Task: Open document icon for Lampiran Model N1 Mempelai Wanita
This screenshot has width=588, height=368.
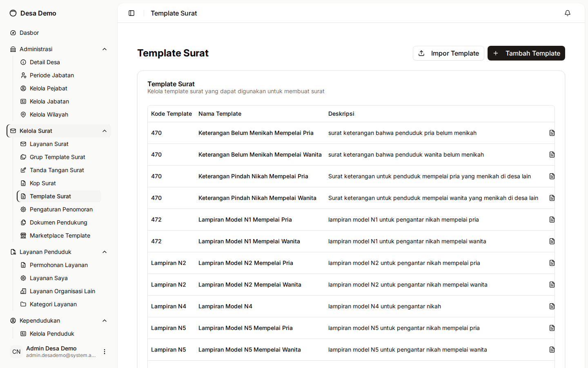Action: (552, 241)
